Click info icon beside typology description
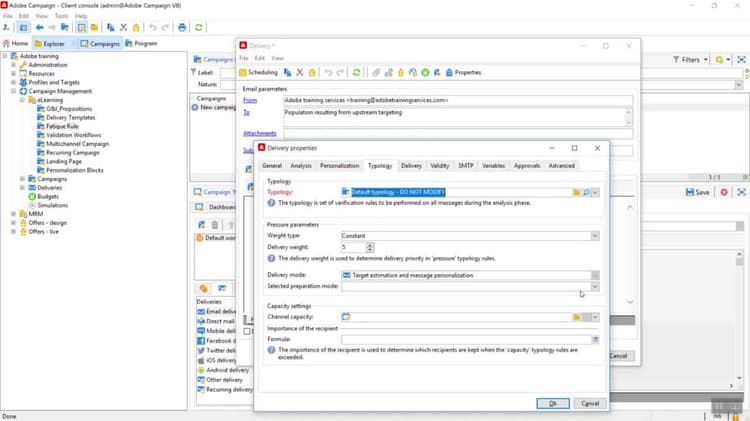Screen dimensions: 750x421 (271, 203)
